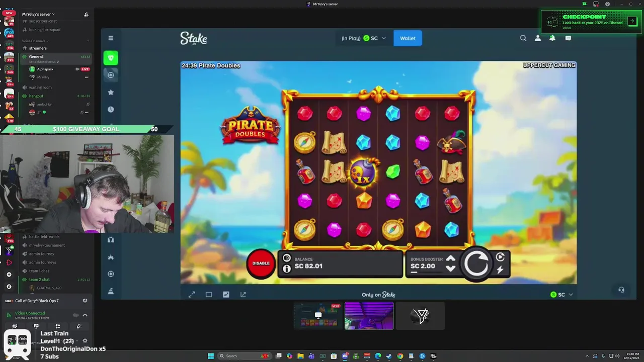This screenshot has height=362, width=644.
Task: Open Stake search magnifier icon
Action: click(523, 38)
